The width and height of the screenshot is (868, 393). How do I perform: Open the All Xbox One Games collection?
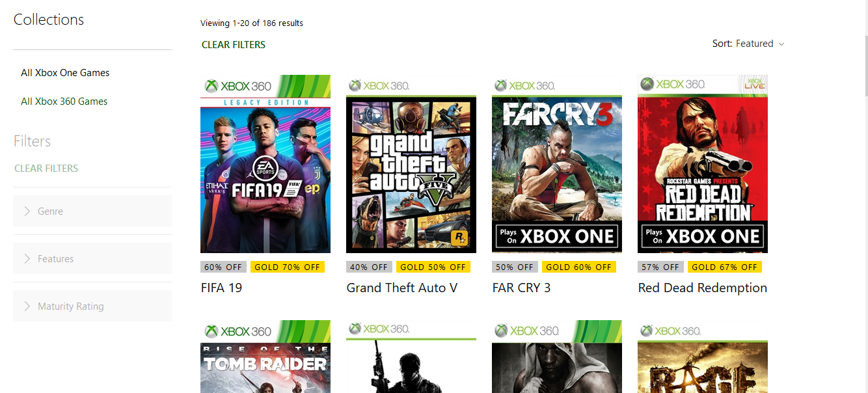click(x=65, y=73)
